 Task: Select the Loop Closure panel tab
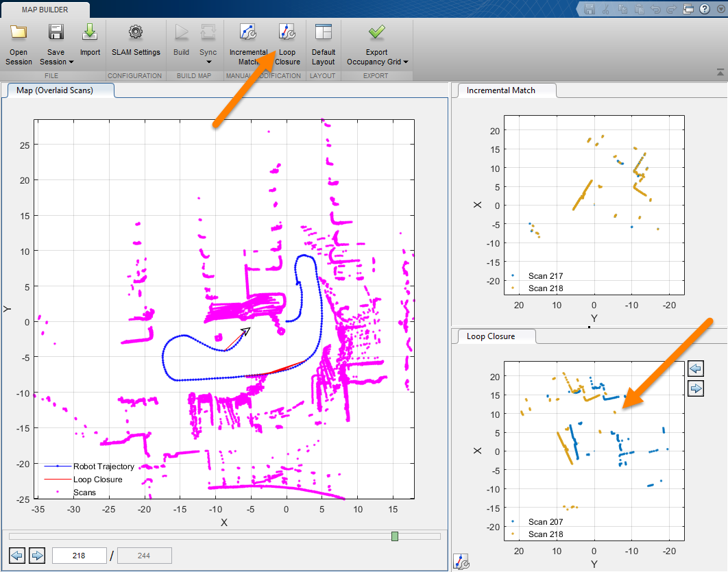[491, 336]
